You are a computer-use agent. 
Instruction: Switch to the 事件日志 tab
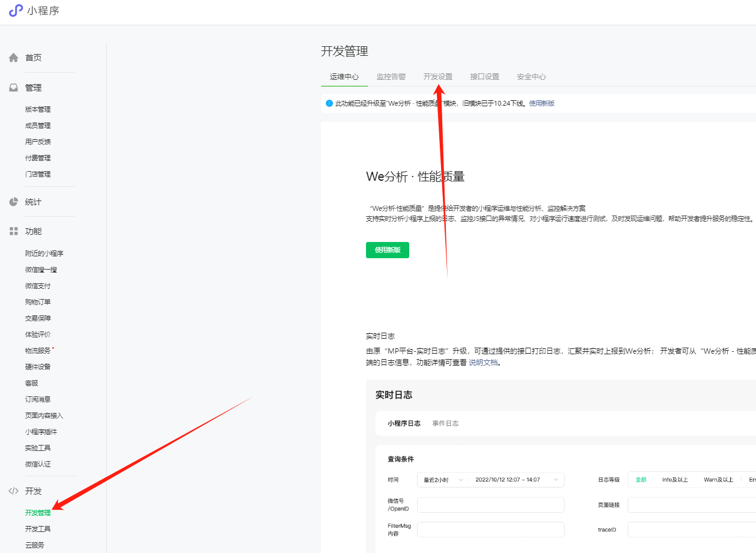pos(445,423)
